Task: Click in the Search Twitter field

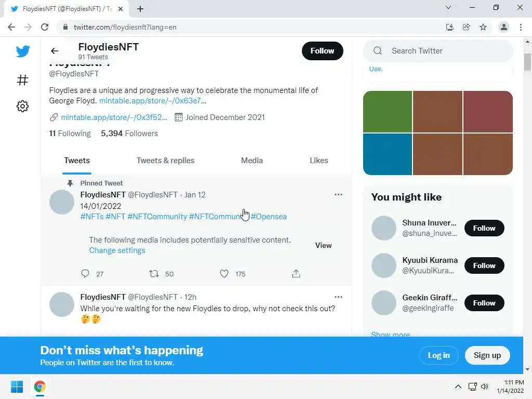Action: click(x=437, y=51)
